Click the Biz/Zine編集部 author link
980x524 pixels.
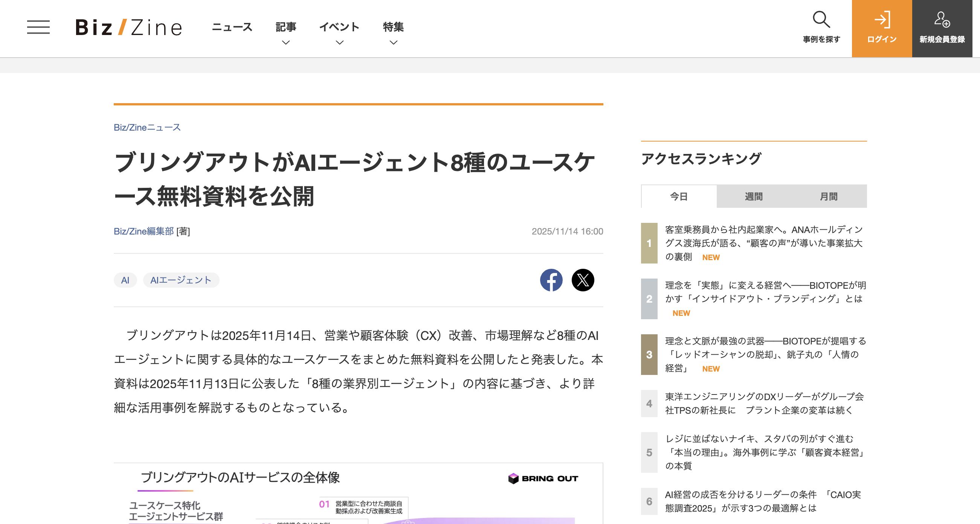(143, 231)
